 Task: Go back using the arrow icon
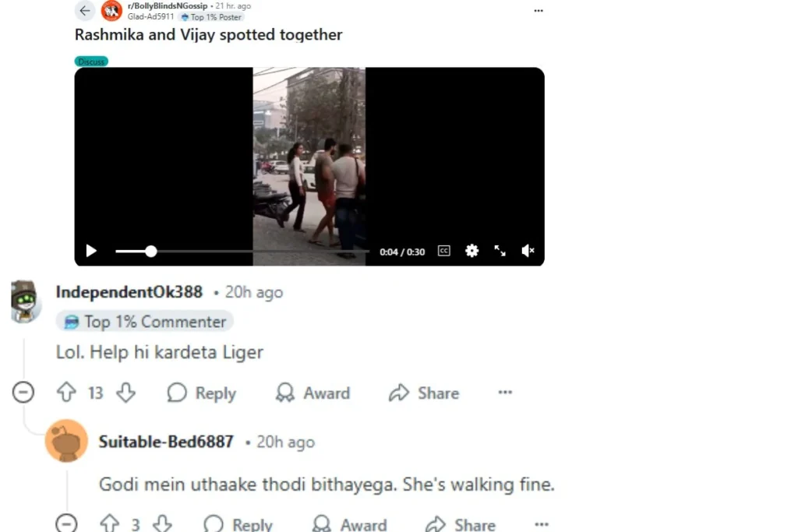[x=84, y=10]
